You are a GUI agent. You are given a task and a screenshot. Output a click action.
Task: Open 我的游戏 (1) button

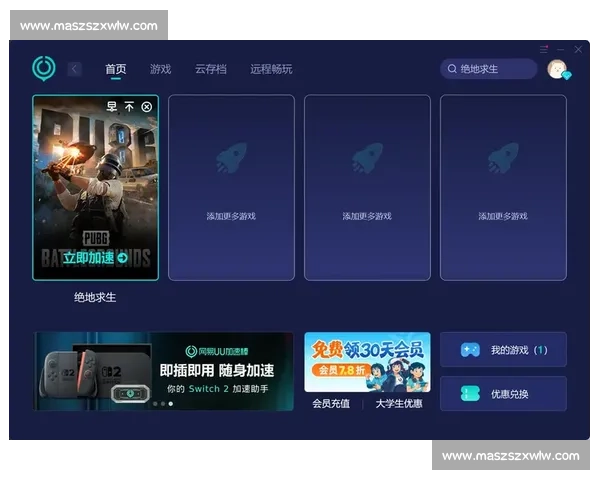tap(503, 350)
